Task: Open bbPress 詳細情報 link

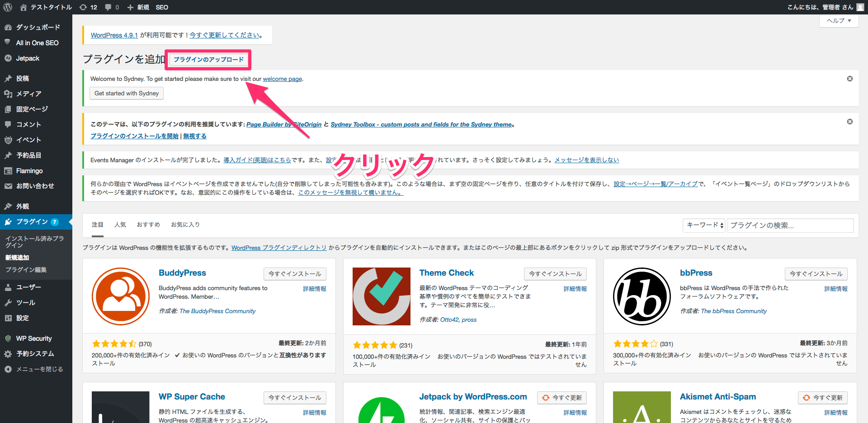Action: click(x=836, y=289)
